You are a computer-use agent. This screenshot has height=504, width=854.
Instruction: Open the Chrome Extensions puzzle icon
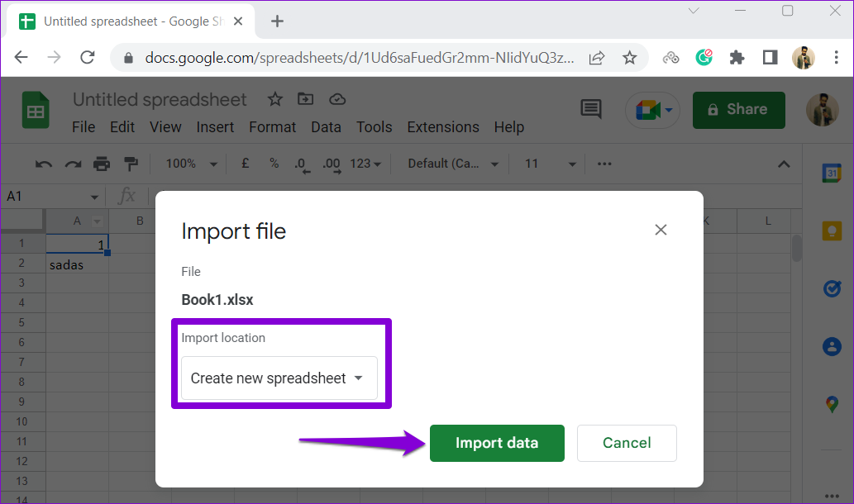tap(737, 57)
